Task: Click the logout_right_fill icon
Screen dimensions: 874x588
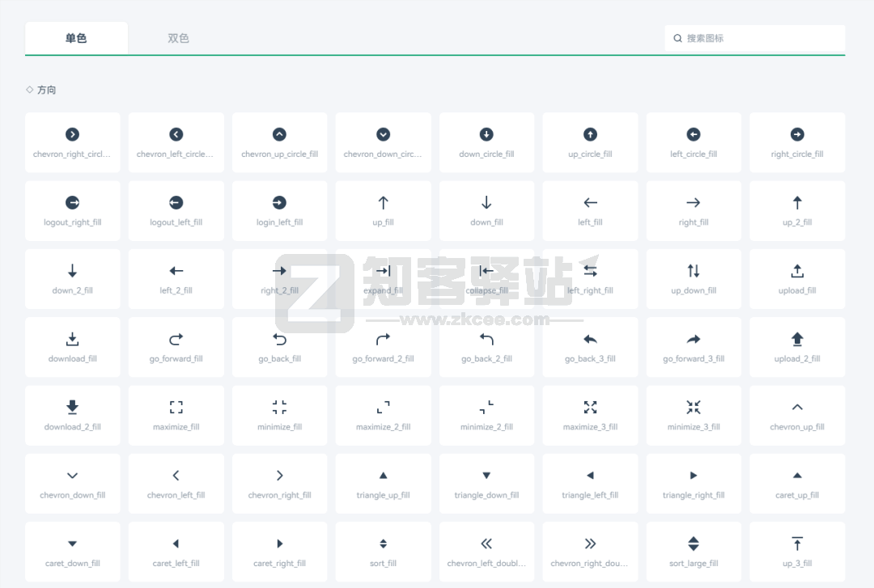Action: 72,209
